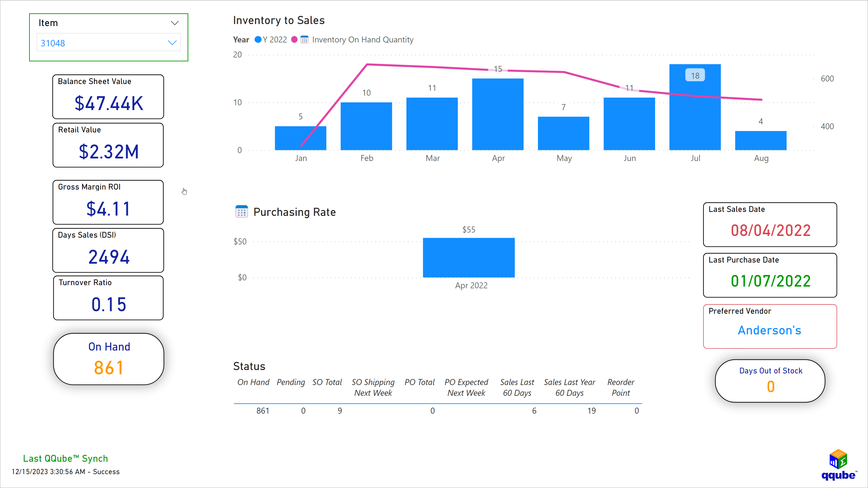Click the Status section heading
This screenshot has width=868, height=488.
tap(249, 366)
